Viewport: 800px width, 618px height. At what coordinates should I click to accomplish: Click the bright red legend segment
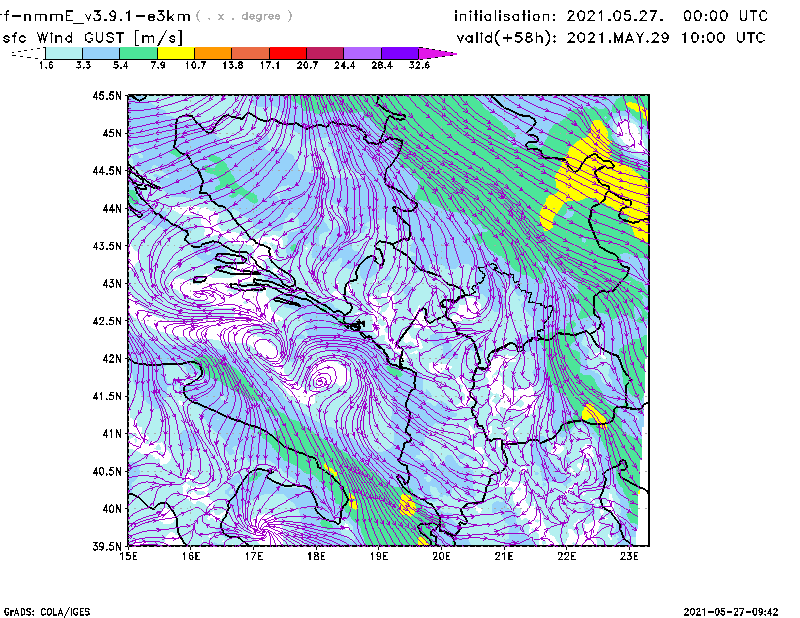click(x=288, y=53)
